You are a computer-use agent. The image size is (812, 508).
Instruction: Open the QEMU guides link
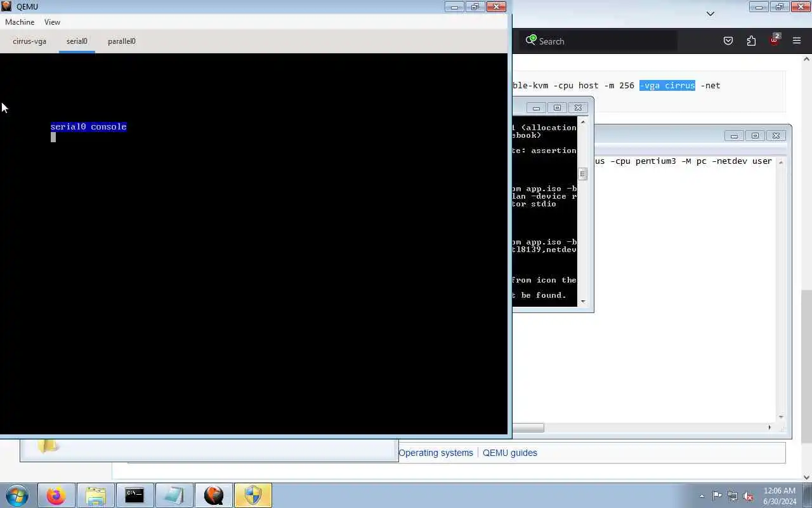(510, 453)
